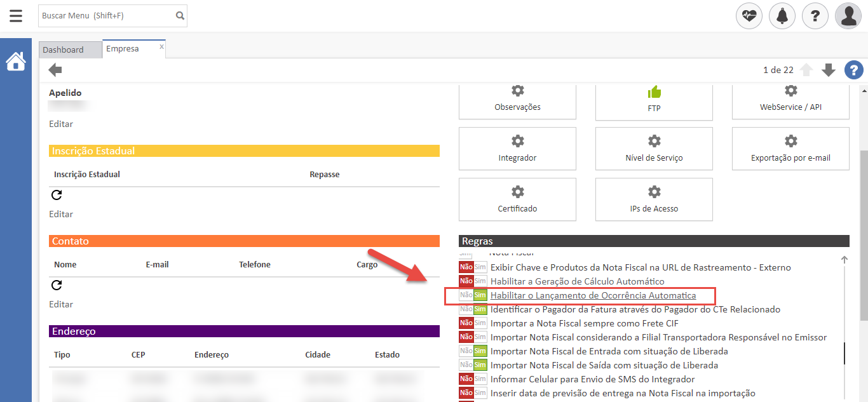The height and width of the screenshot is (402, 868).
Task: Open the system health heartbeat icon
Action: click(749, 16)
